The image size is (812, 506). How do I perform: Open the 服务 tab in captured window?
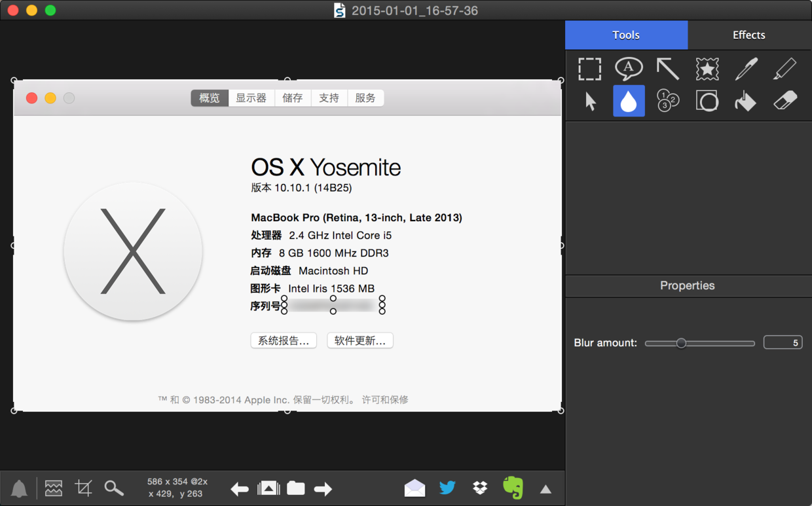365,98
